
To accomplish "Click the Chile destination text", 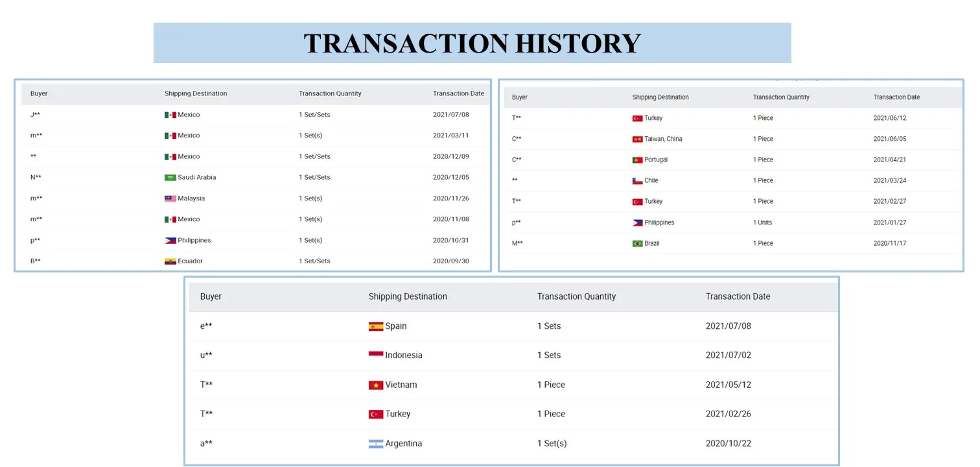I will (651, 180).
